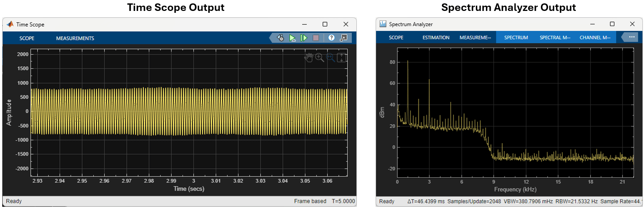Open the Time Scope SCOPE tab
The image size is (644, 209).
(27, 38)
